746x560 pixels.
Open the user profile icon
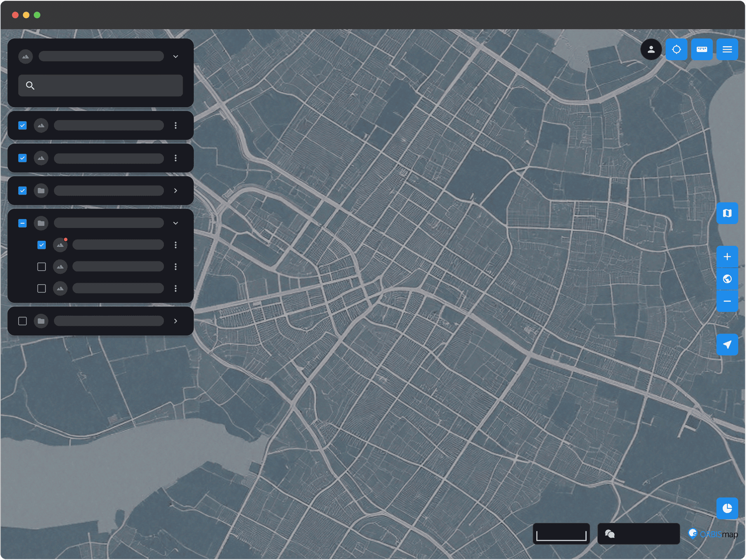point(651,49)
